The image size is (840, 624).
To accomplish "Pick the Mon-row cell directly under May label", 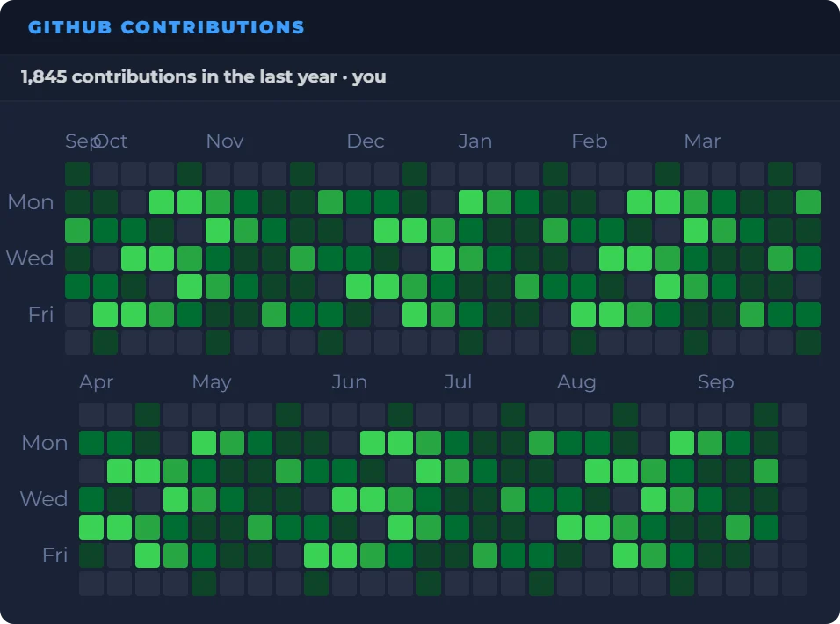I will pyautogui.click(x=204, y=443).
